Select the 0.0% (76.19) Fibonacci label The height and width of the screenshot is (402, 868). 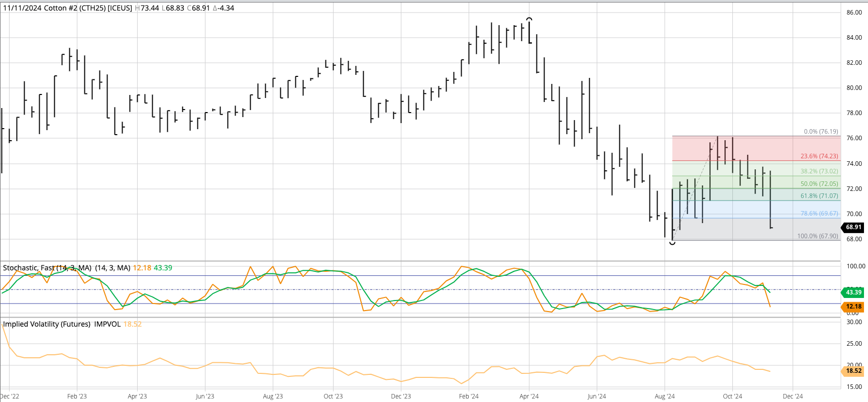point(820,132)
